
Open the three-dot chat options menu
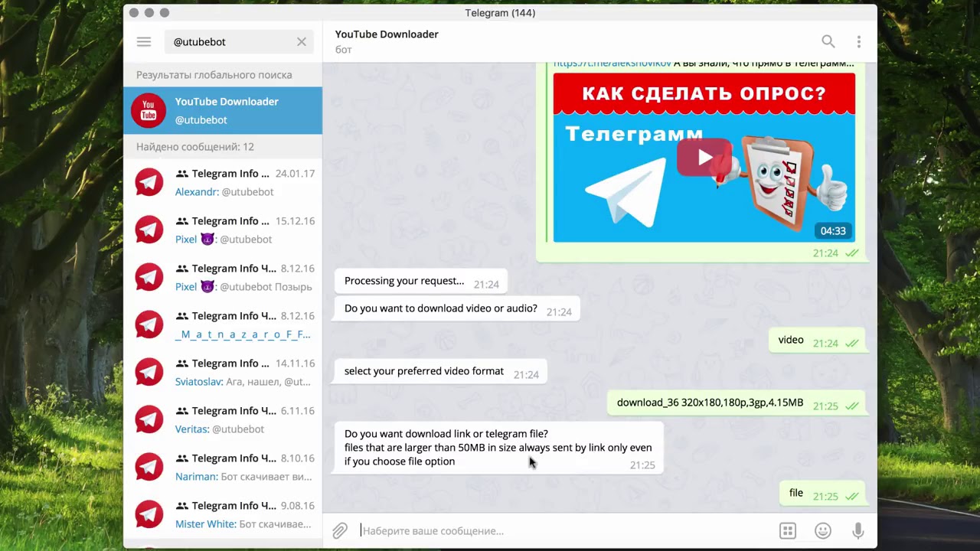[859, 41]
